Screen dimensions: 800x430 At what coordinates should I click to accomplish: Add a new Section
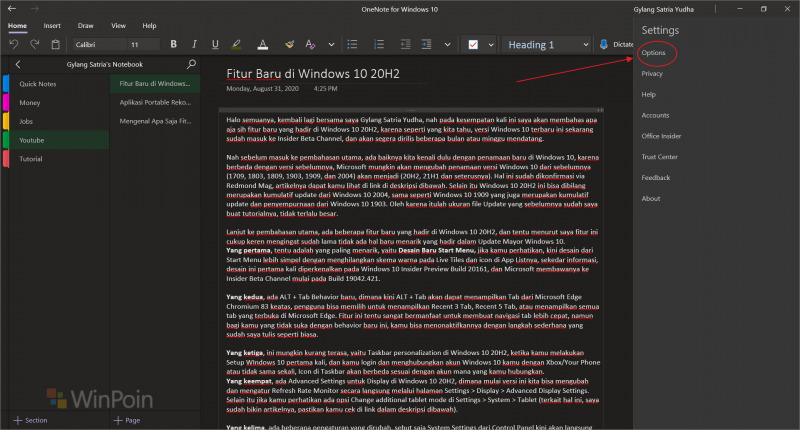[x=30, y=420]
